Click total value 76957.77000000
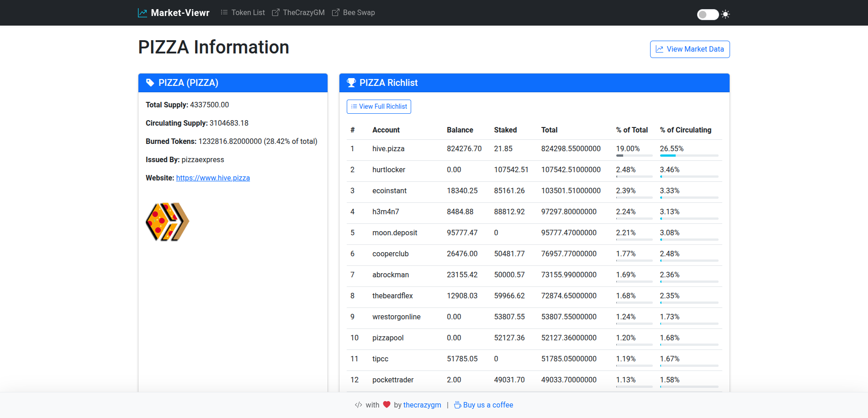The image size is (868, 418). click(569, 254)
